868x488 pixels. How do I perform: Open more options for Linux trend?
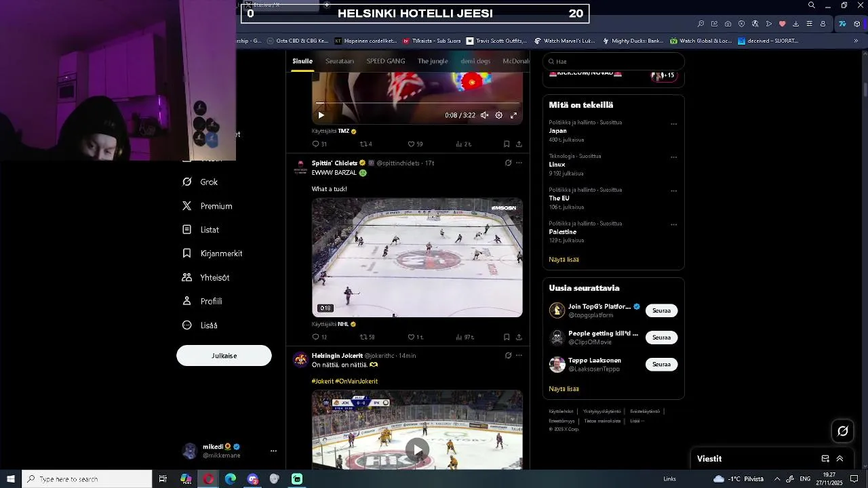[673, 157]
